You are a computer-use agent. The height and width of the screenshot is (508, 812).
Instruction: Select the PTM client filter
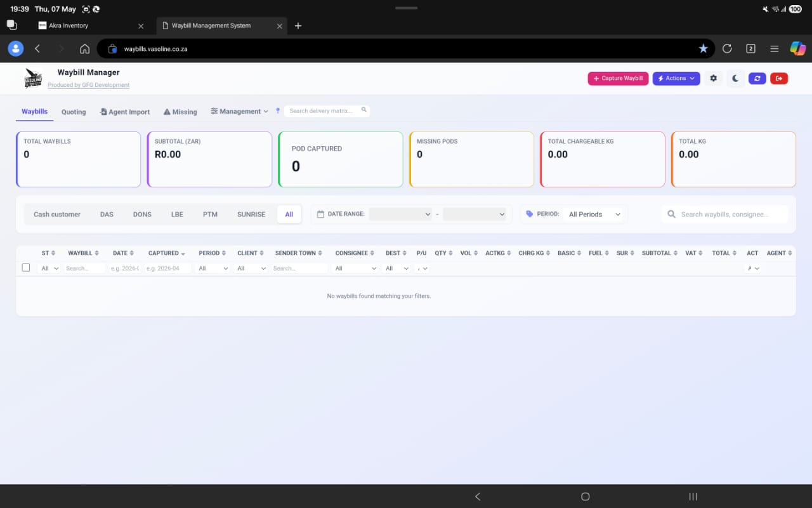[210, 214]
